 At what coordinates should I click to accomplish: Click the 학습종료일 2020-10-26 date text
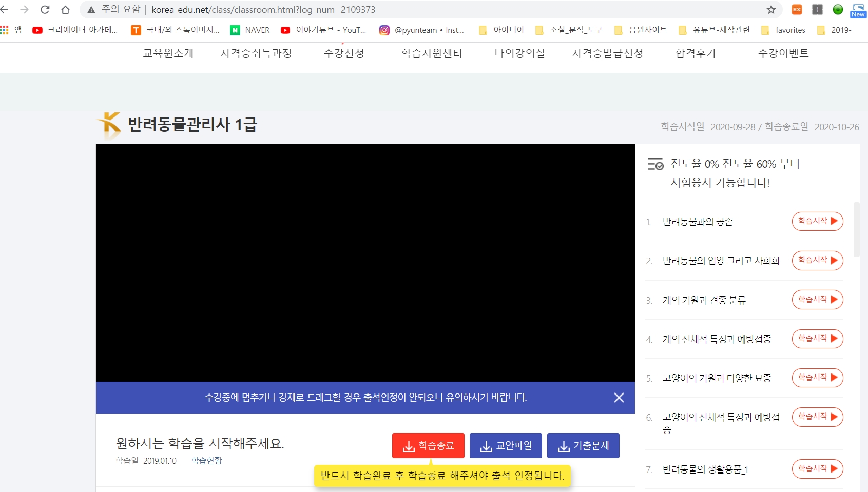[x=812, y=127]
